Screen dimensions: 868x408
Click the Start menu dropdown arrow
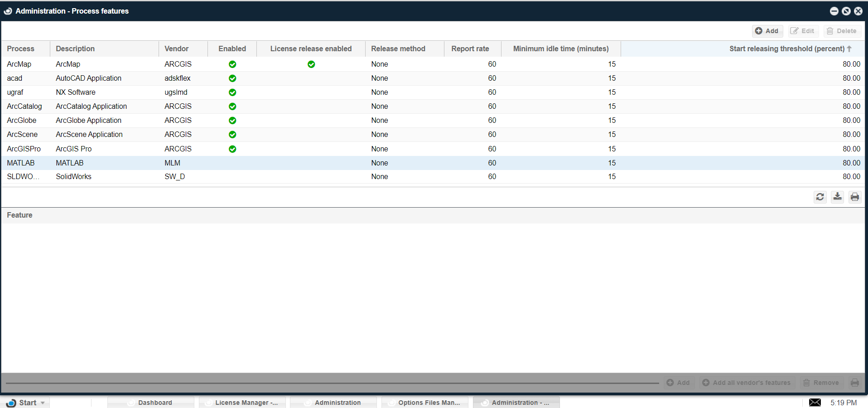[41, 403]
